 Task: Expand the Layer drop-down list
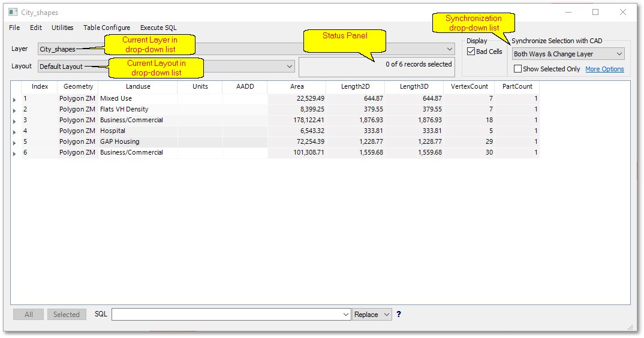click(449, 49)
